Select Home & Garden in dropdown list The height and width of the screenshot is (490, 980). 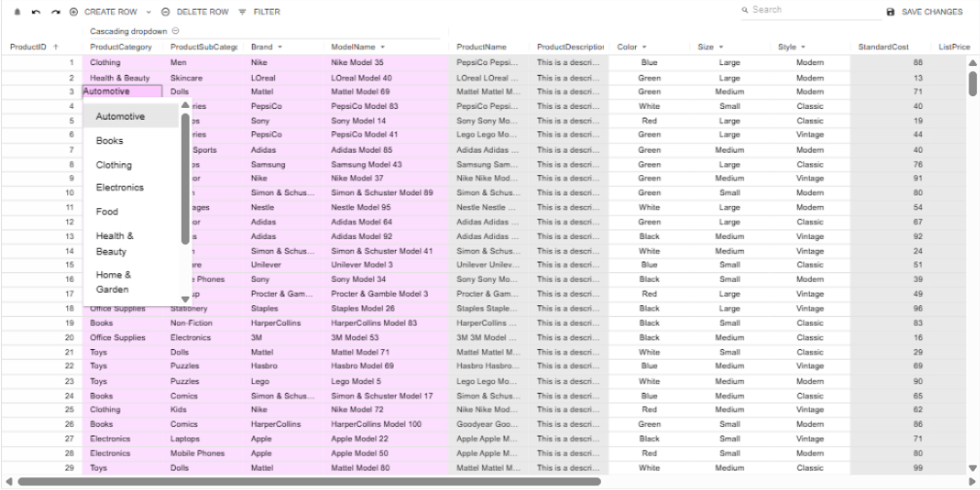(x=131, y=282)
